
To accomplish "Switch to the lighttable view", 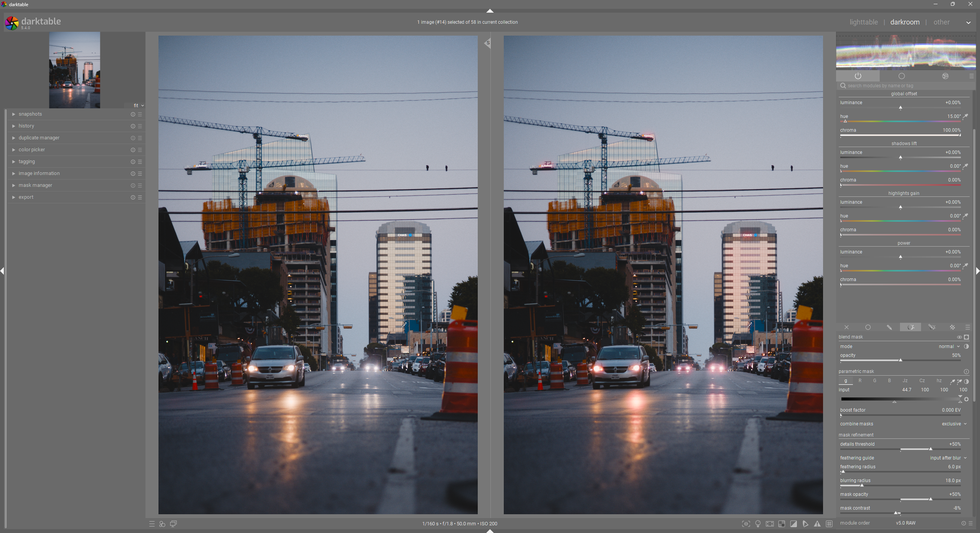I will 864,22.
